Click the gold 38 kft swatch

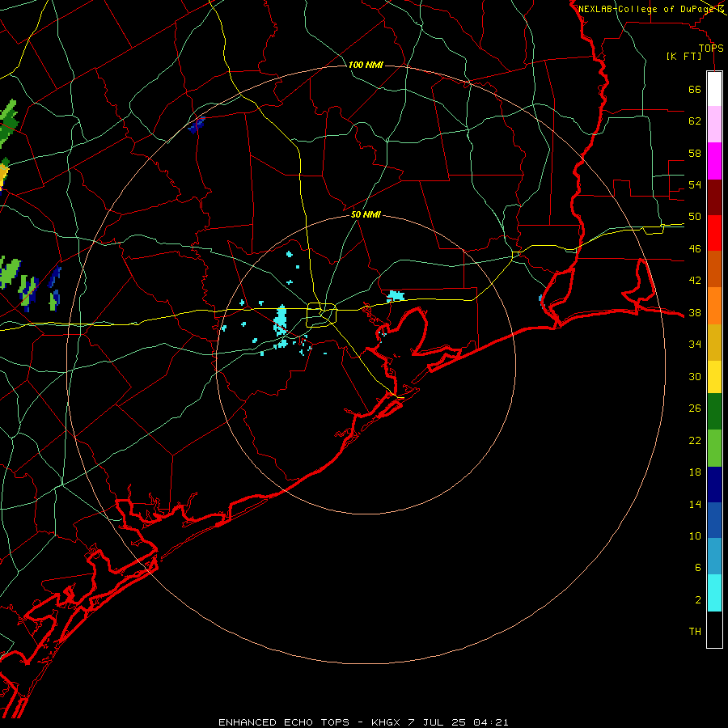714,342
